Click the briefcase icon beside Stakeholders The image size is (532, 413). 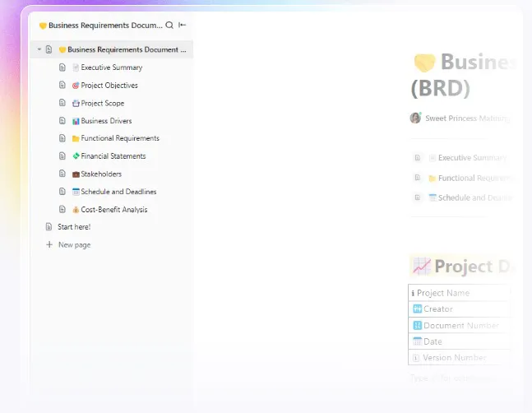(x=76, y=174)
